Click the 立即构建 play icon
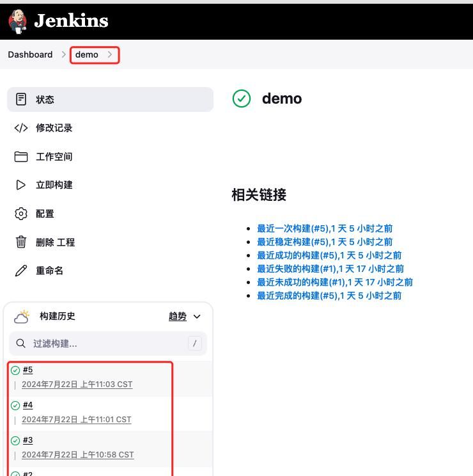473x476 pixels. click(x=21, y=185)
